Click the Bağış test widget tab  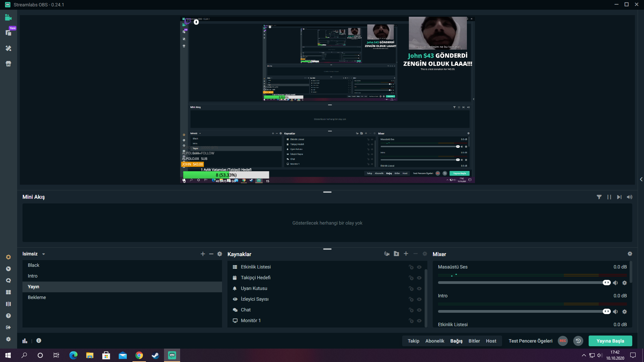tap(456, 341)
